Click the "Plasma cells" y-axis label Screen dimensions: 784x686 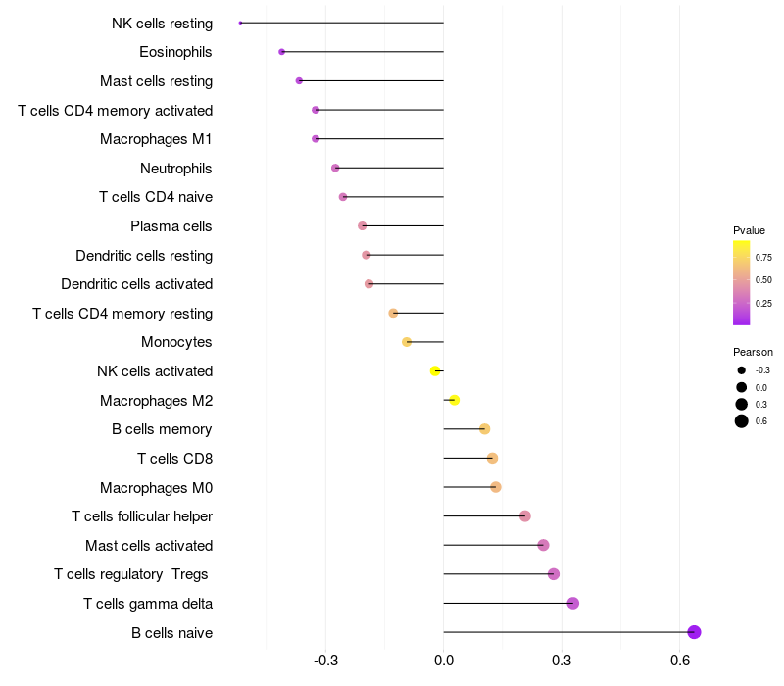171,226
